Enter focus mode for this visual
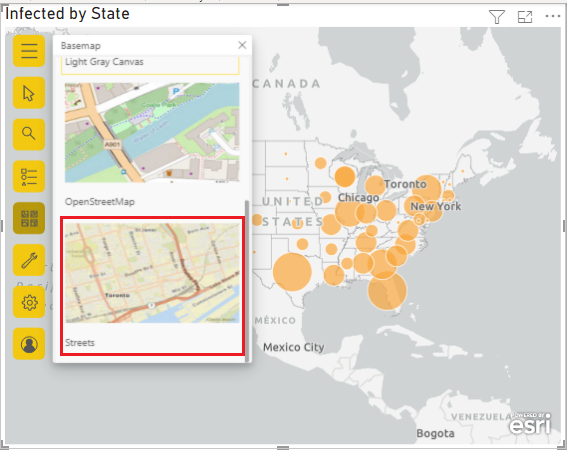 [x=525, y=17]
